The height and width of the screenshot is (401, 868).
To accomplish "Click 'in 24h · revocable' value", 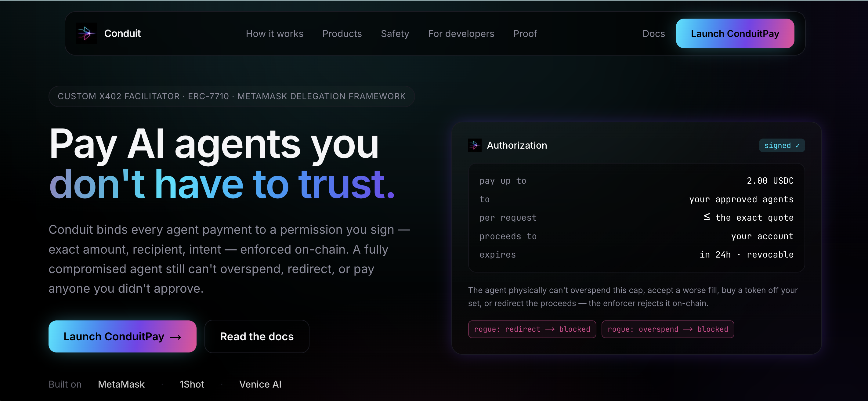I will 746,255.
